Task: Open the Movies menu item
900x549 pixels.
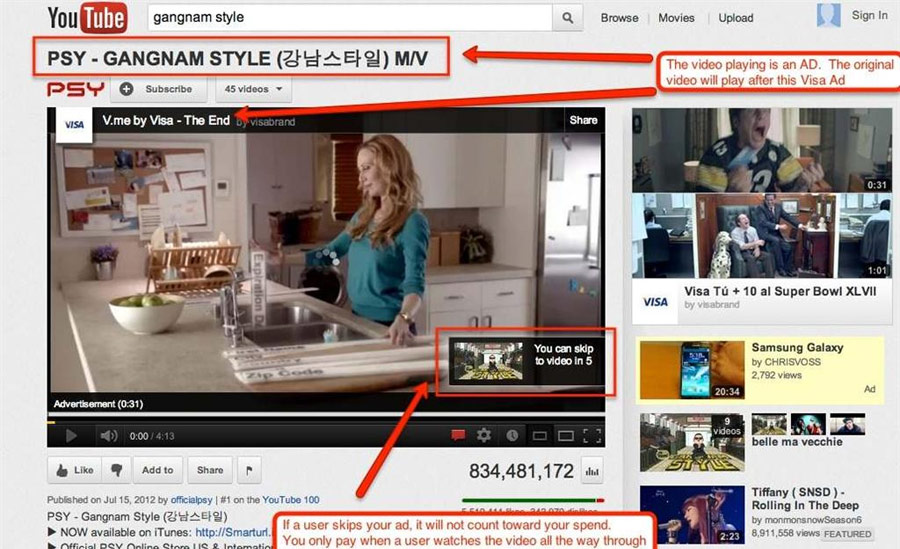Action: coord(676,18)
